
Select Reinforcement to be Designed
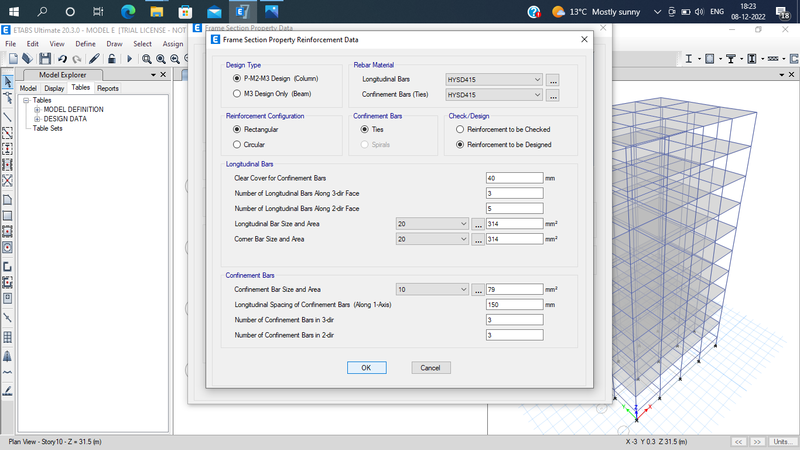504,145
